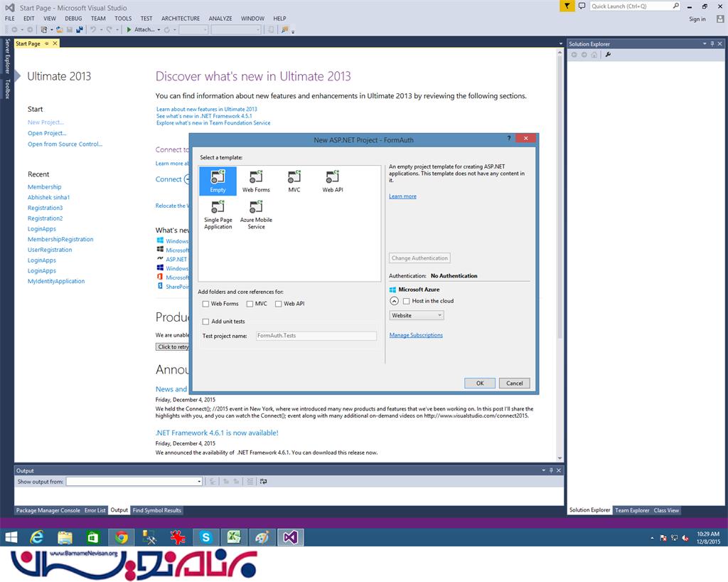Expand the toolbar overflow options arrow
This screenshot has width=728, height=582.
tap(293, 31)
